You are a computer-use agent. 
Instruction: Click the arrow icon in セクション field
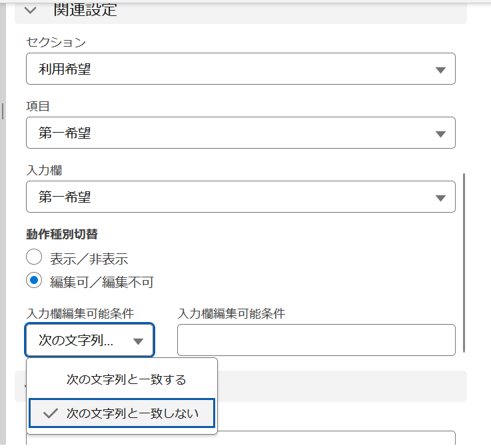(440, 69)
